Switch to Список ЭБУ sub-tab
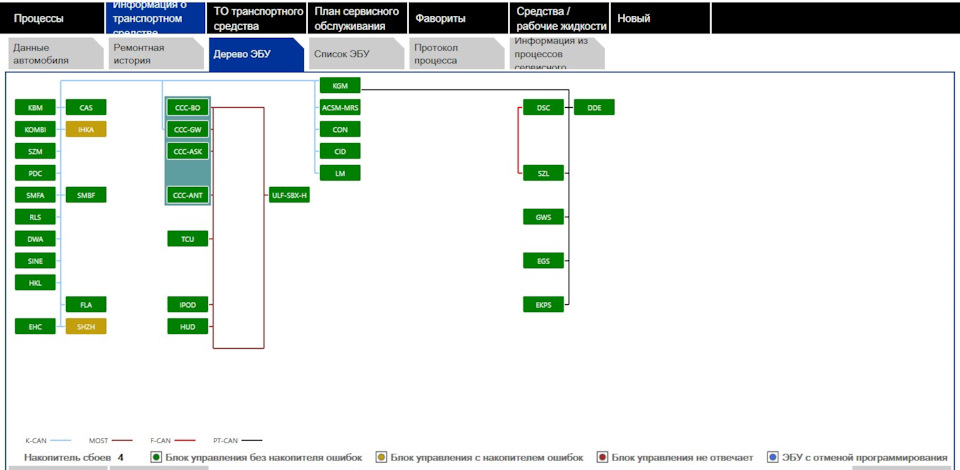This screenshot has width=960, height=470. (356, 54)
